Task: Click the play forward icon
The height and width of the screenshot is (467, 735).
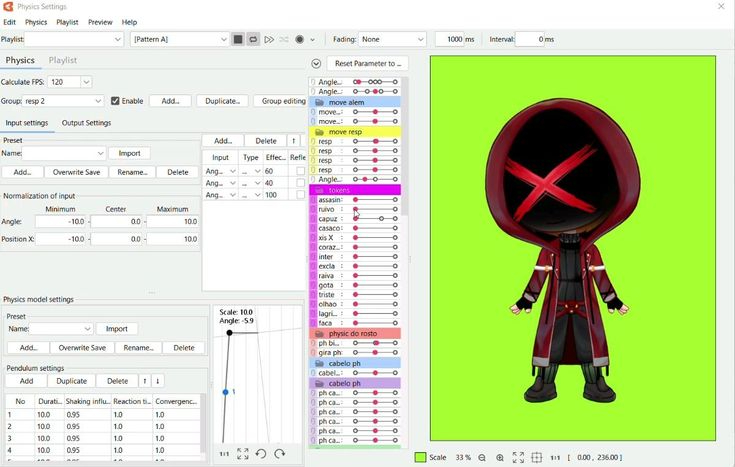Action: pos(269,40)
